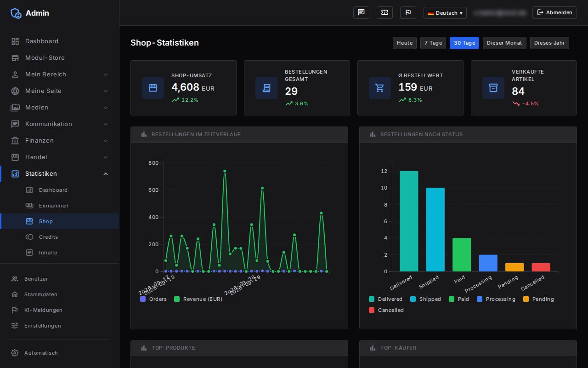Select the Heute time range
588x368 pixels.
click(405, 43)
